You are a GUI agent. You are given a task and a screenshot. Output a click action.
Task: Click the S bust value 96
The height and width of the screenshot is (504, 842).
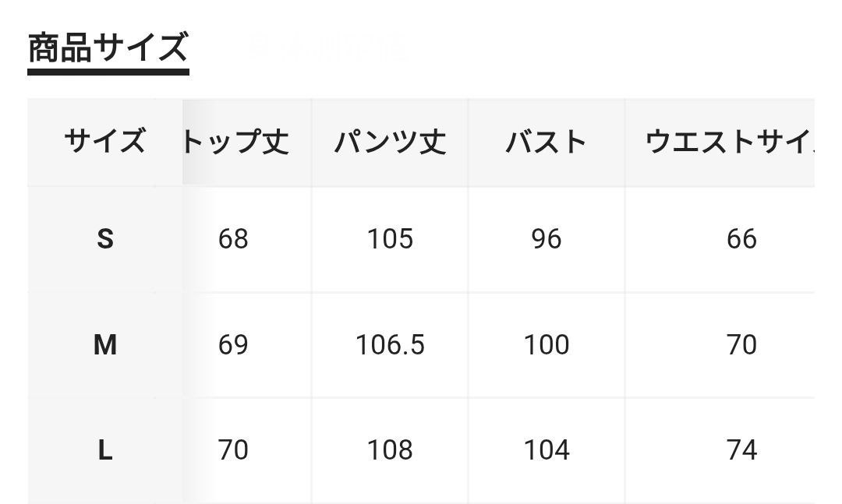[546, 239]
